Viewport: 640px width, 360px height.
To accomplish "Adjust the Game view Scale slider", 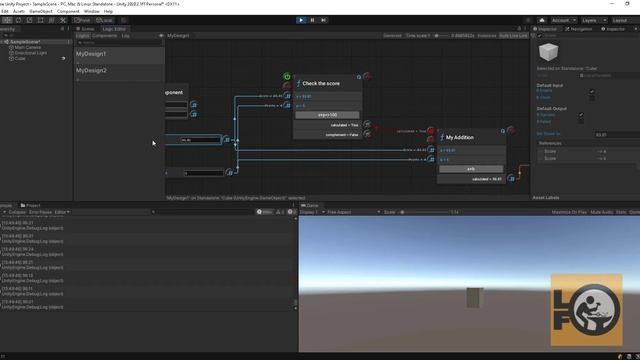I will 424,212.
